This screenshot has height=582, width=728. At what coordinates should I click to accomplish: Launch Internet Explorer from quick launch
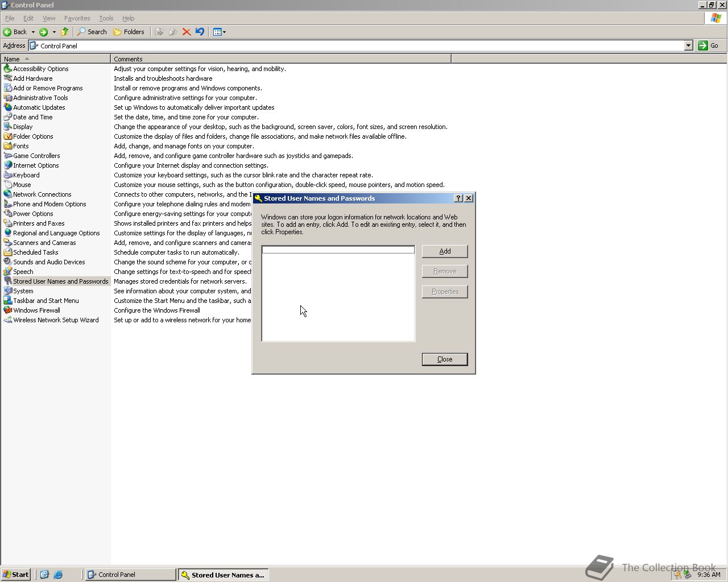58,575
